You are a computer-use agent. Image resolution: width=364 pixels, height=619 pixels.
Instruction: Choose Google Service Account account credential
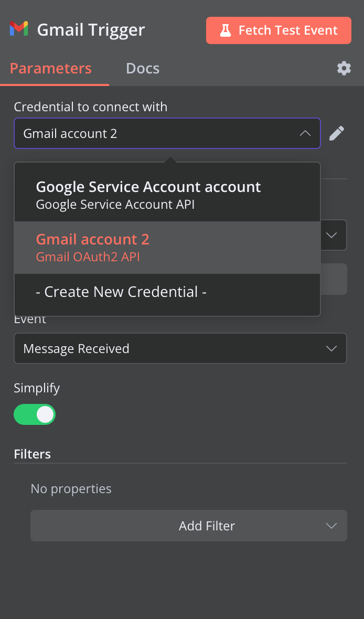pos(167,195)
